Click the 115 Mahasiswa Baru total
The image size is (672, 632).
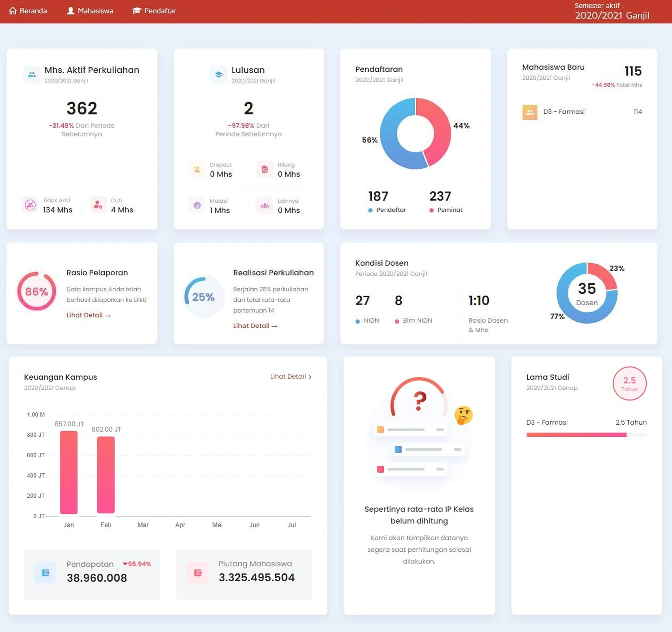point(633,71)
